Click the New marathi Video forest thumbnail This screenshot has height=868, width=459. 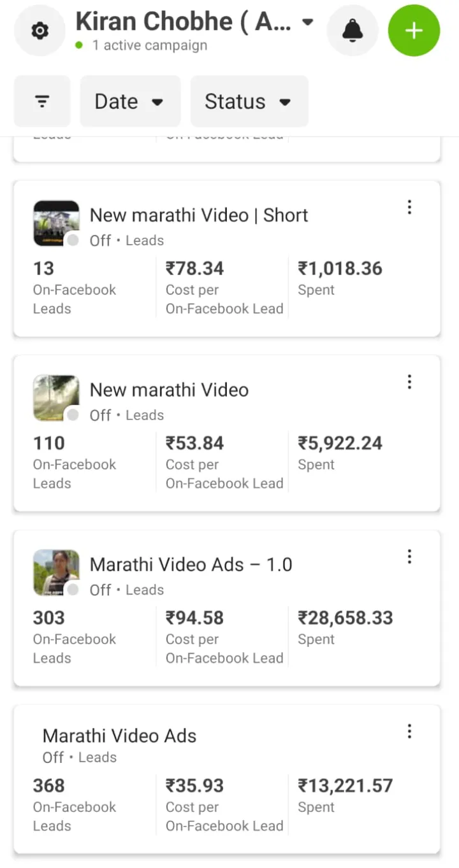point(55,396)
